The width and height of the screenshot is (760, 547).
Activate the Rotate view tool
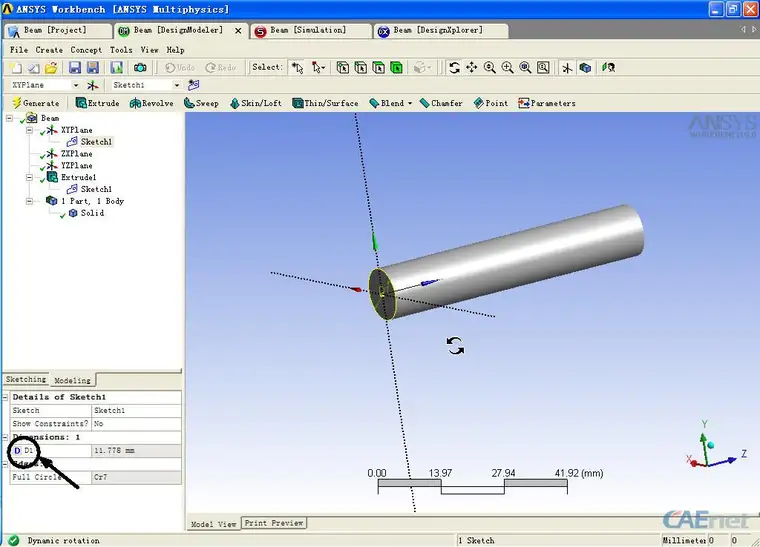(454, 67)
